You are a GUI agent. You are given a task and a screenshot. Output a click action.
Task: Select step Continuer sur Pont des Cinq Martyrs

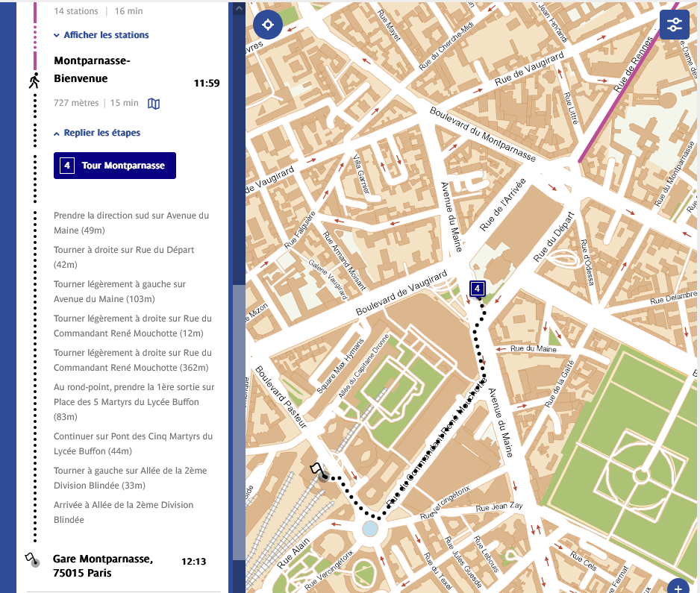pyautogui.click(x=133, y=444)
